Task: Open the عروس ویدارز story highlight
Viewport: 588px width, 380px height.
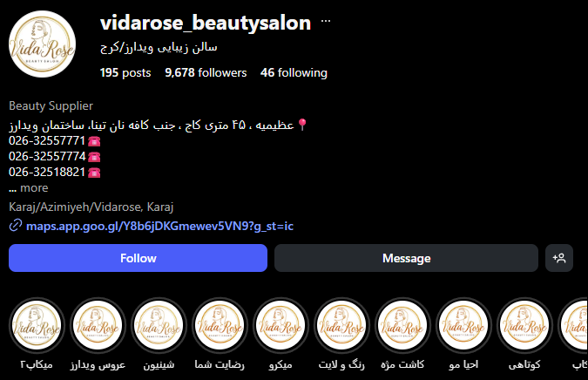Action: click(98, 326)
